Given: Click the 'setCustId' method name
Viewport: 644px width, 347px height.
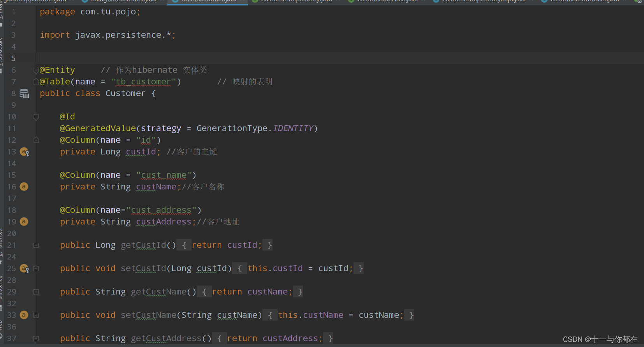Looking at the screenshot, I should [143, 268].
